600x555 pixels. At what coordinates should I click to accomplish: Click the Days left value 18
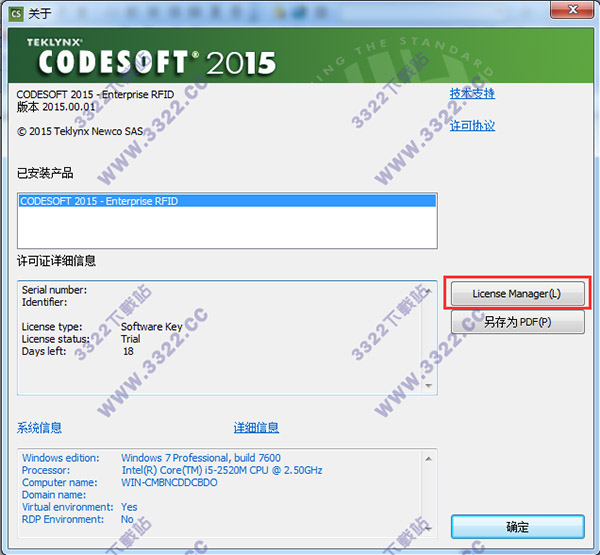coord(128,351)
